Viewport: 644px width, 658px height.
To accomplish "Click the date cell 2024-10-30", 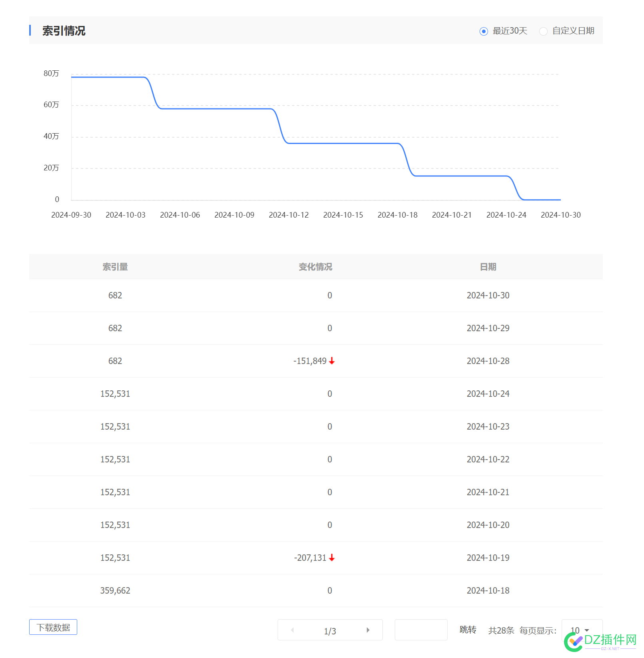I will tap(488, 295).
